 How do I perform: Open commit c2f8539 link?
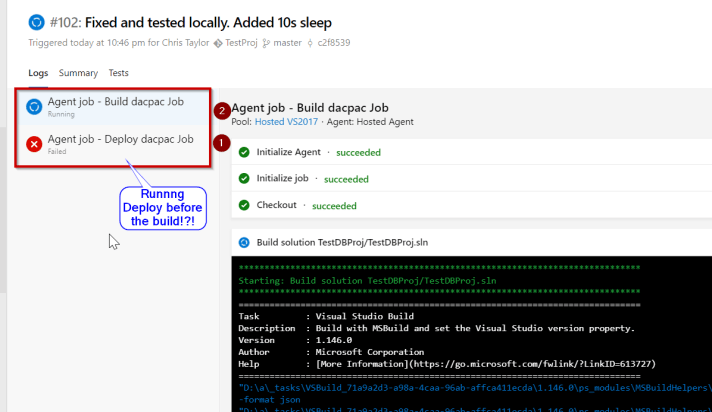click(337, 44)
